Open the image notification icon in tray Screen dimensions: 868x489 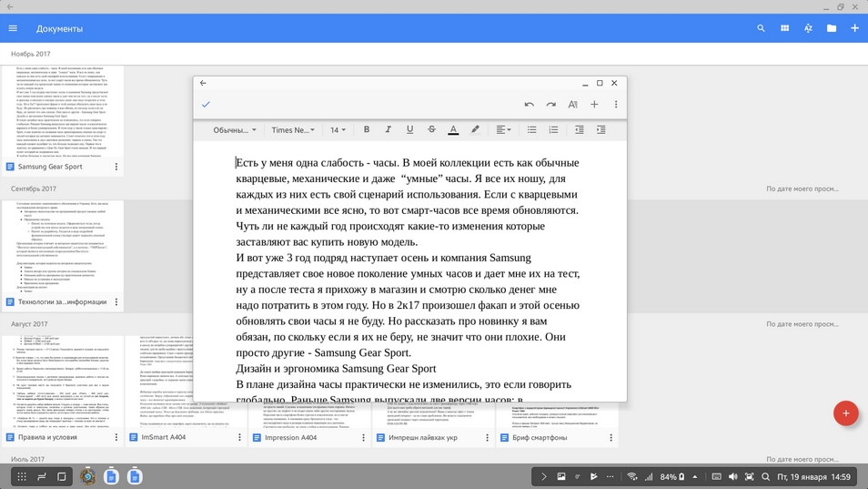point(560,476)
